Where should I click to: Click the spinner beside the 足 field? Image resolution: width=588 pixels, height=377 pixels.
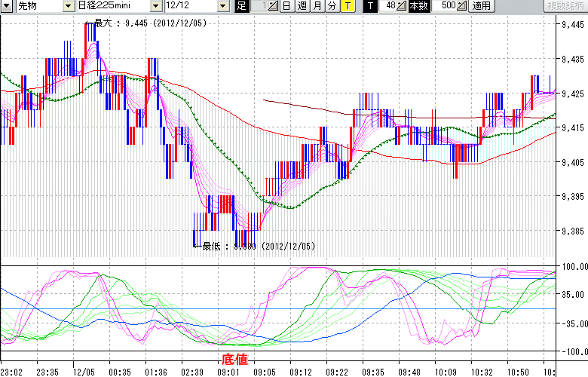click(x=274, y=6)
